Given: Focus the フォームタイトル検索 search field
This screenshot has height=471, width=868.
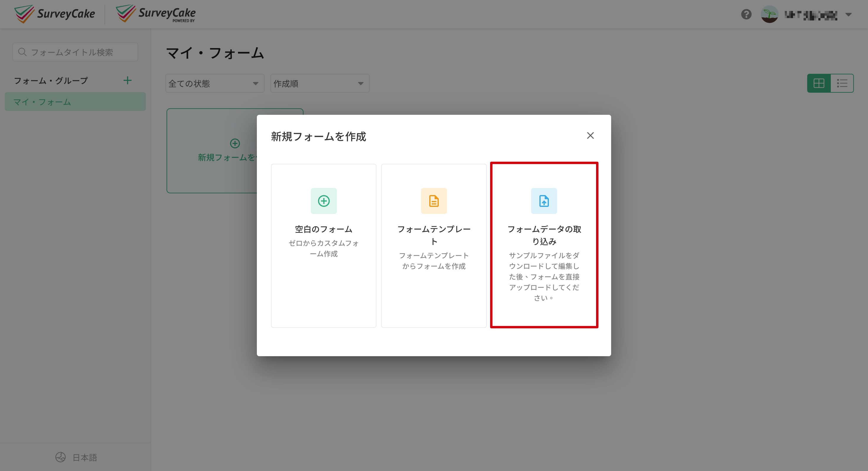Looking at the screenshot, I should coord(75,52).
